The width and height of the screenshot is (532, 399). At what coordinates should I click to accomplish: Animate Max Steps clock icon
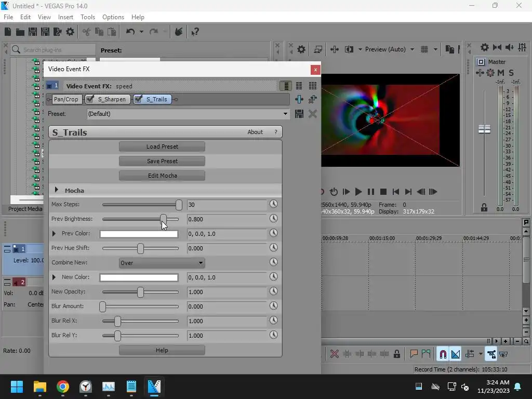tap(273, 204)
